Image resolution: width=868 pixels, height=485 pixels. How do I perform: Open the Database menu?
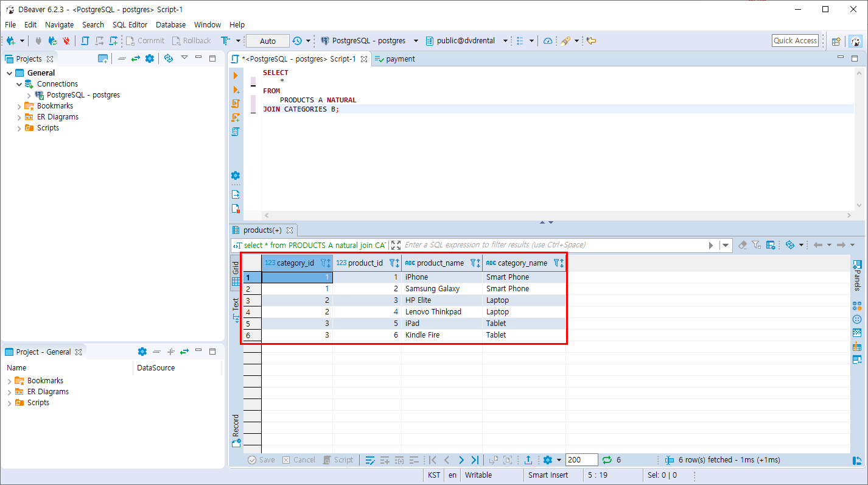tap(170, 25)
